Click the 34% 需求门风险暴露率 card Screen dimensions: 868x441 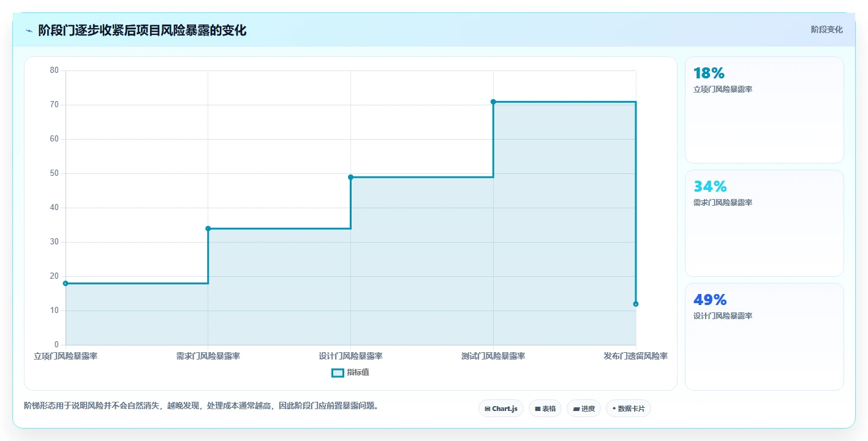[764, 224]
